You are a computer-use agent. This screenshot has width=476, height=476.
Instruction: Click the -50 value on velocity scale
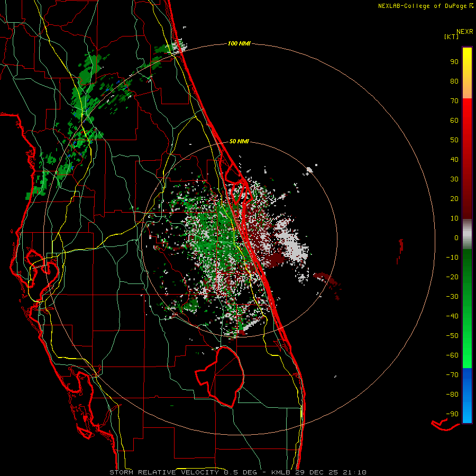pyautogui.click(x=452, y=336)
